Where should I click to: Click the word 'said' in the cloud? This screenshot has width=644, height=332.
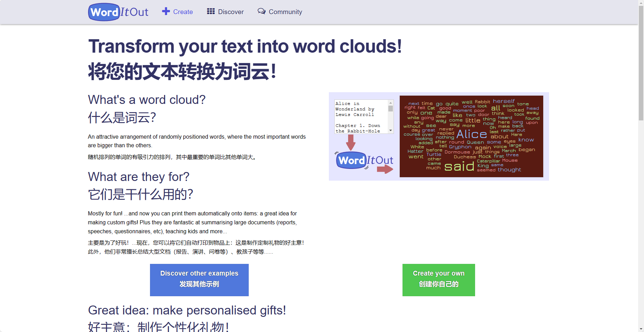pyautogui.click(x=459, y=167)
